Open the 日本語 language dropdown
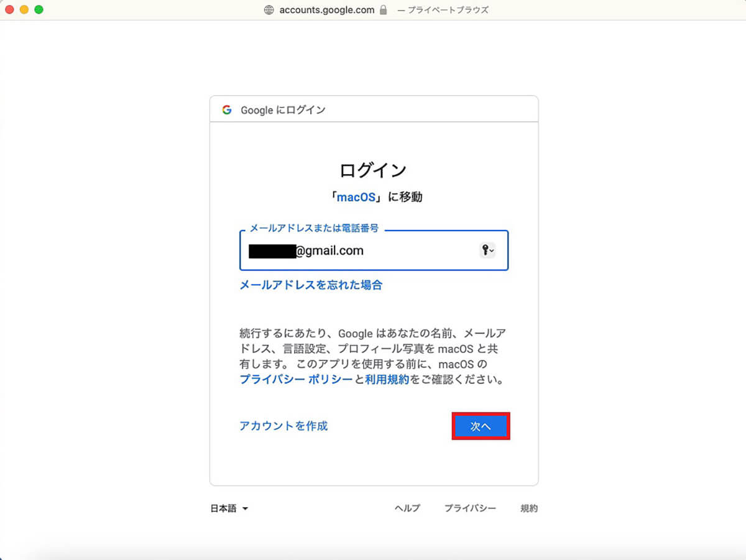 tap(229, 508)
